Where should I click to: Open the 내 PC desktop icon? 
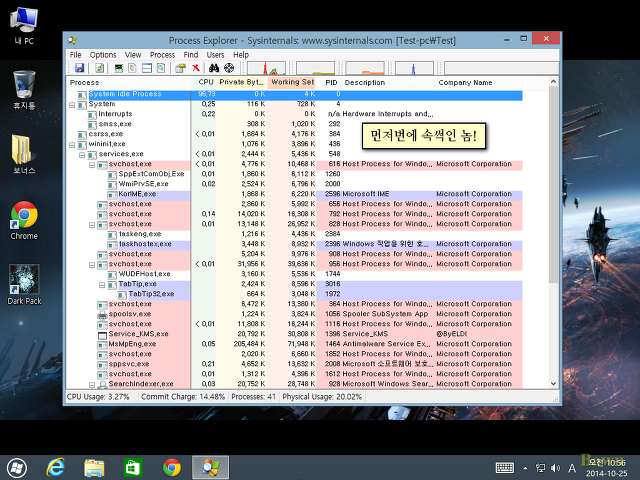24,26
